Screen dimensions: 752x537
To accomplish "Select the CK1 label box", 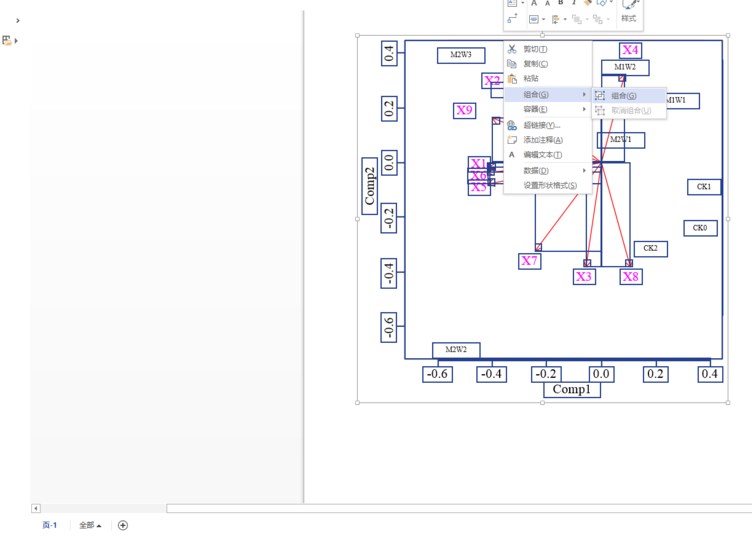I will coord(704,187).
